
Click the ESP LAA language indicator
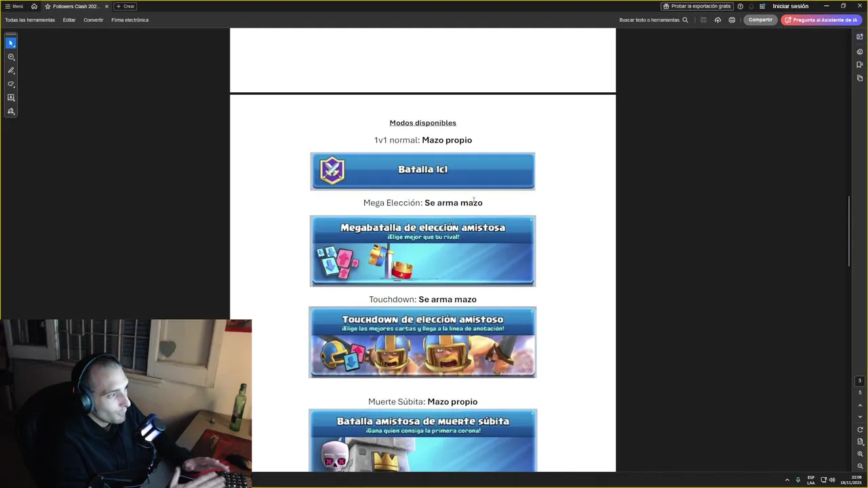point(811,480)
